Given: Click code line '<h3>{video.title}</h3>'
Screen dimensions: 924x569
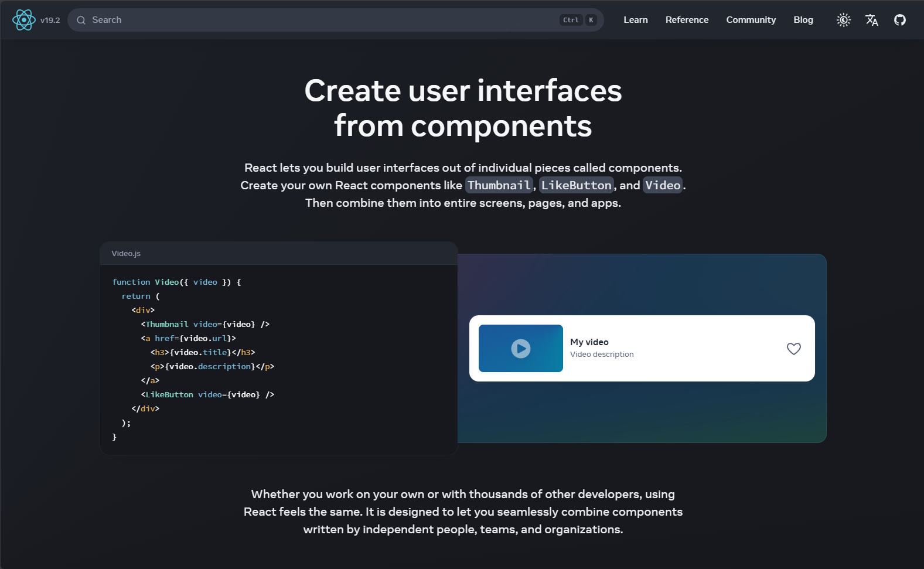Looking at the screenshot, I should point(203,353).
